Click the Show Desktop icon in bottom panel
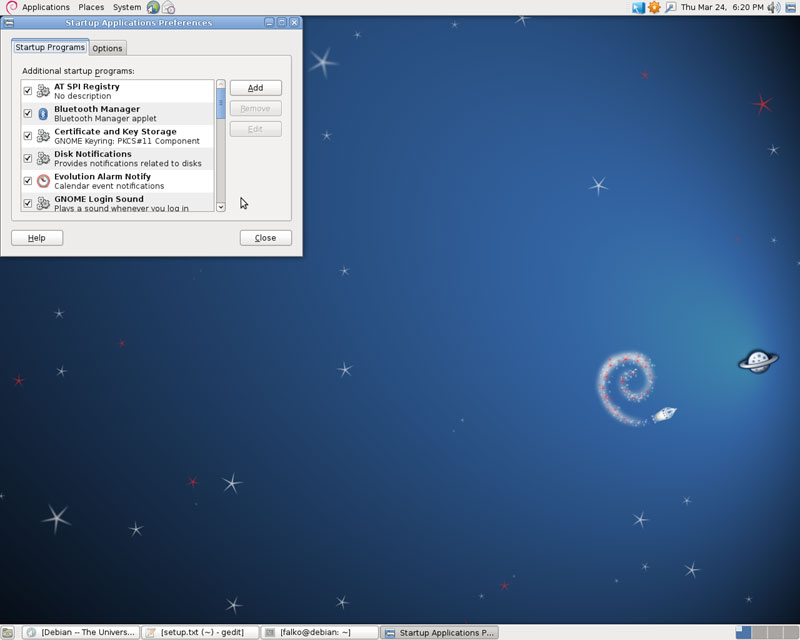The image size is (800, 640). coord(8,633)
